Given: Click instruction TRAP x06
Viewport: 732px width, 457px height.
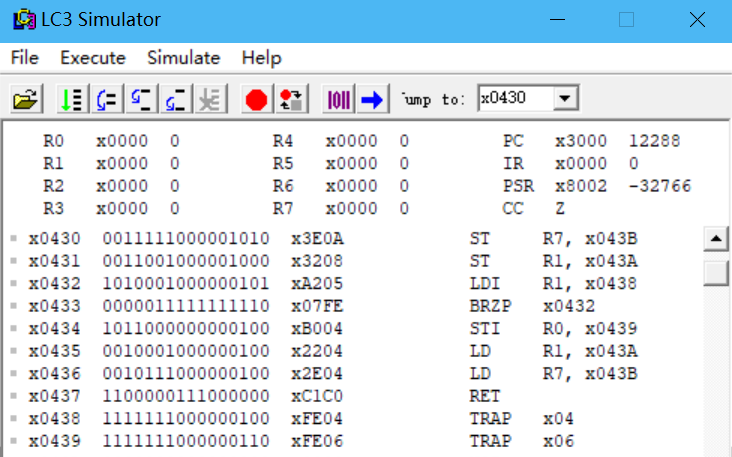Looking at the screenshot, I should coord(521,441).
